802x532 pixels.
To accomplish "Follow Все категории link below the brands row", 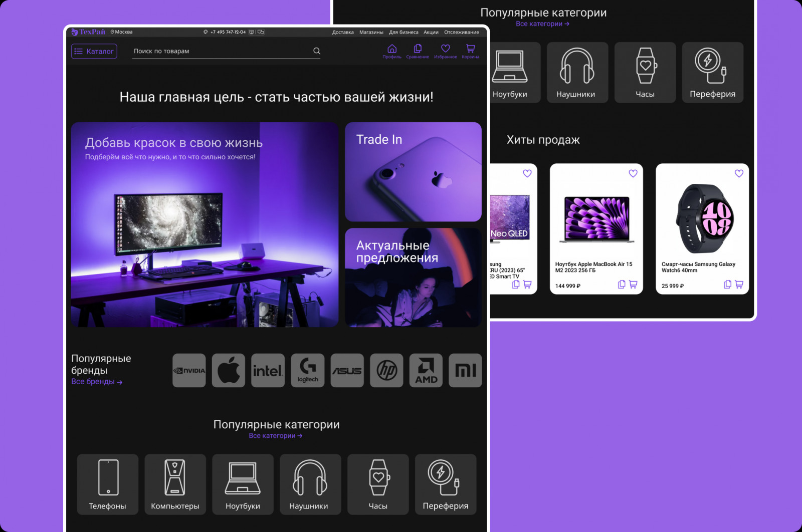I will pyautogui.click(x=276, y=436).
